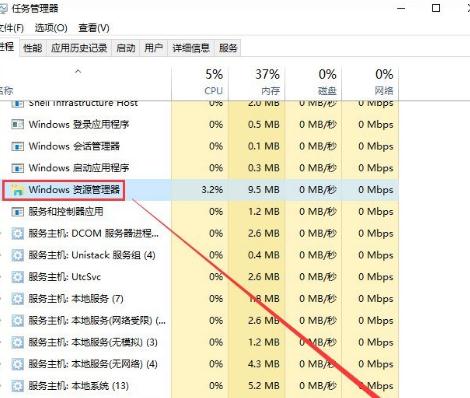Switch to the 应用历史记录 tab
Image resolution: width=470 pixels, height=398 pixels.
click(x=79, y=48)
